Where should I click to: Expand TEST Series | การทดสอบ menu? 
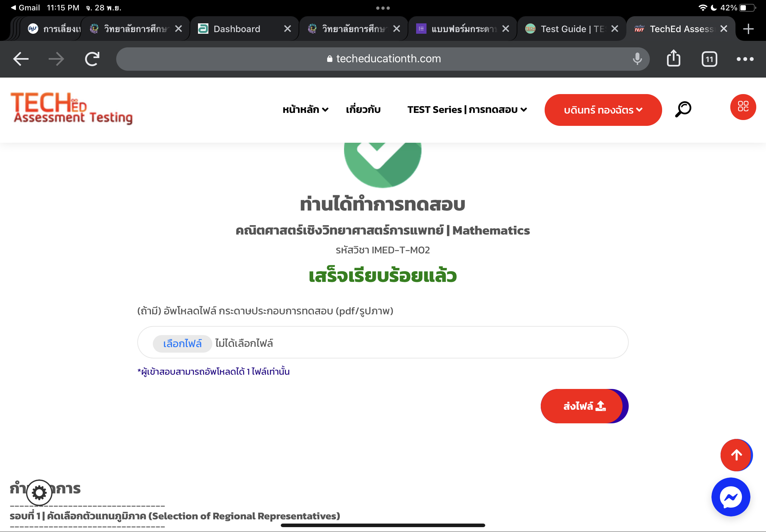[467, 110]
